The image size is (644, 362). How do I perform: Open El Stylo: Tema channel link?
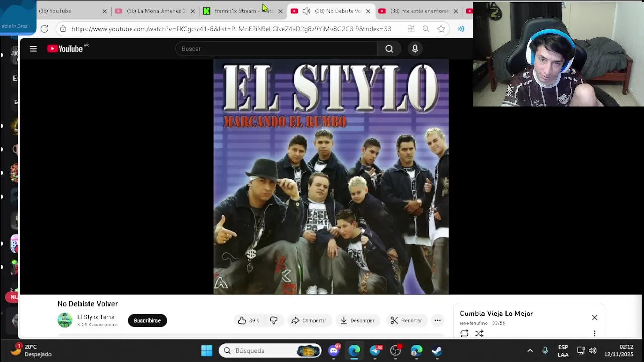[96, 317]
